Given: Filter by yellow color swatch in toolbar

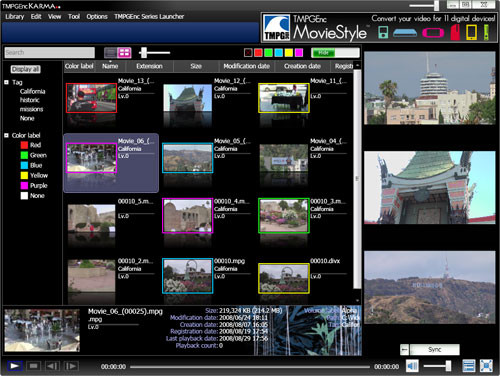Looking at the screenshot, I should coord(289,53).
